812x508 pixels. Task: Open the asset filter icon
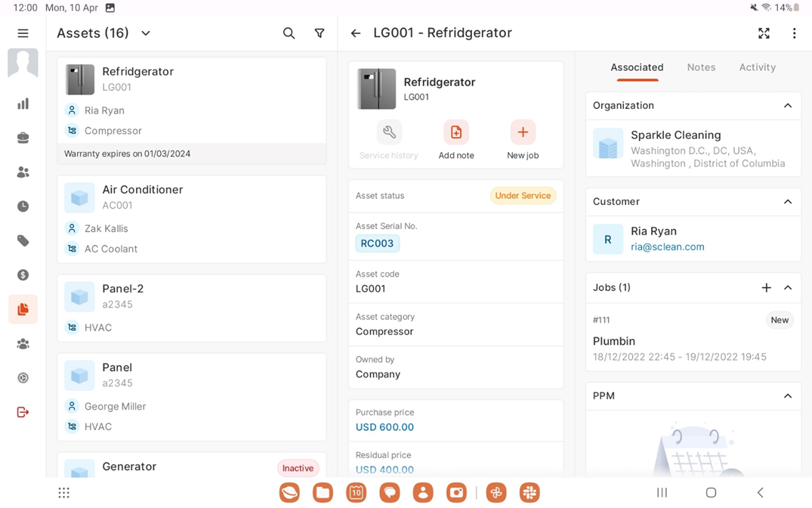point(320,33)
